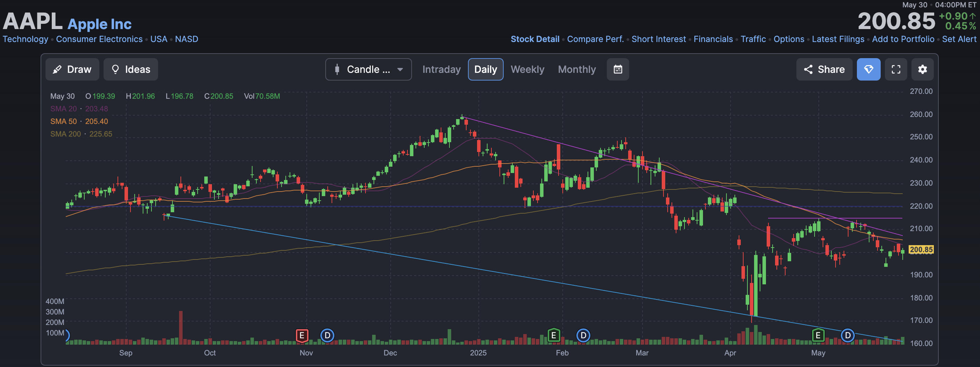Open the USA country link

pyautogui.click(x=159, y=39)
